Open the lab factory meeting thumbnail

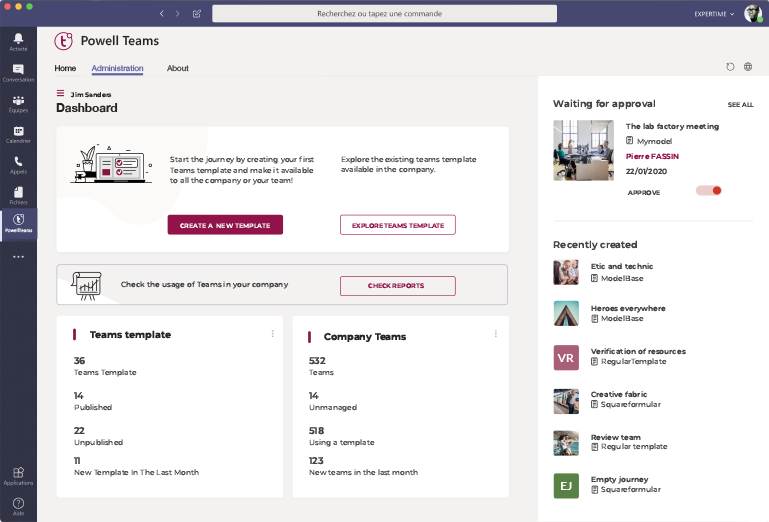click(x=584, y=150)
